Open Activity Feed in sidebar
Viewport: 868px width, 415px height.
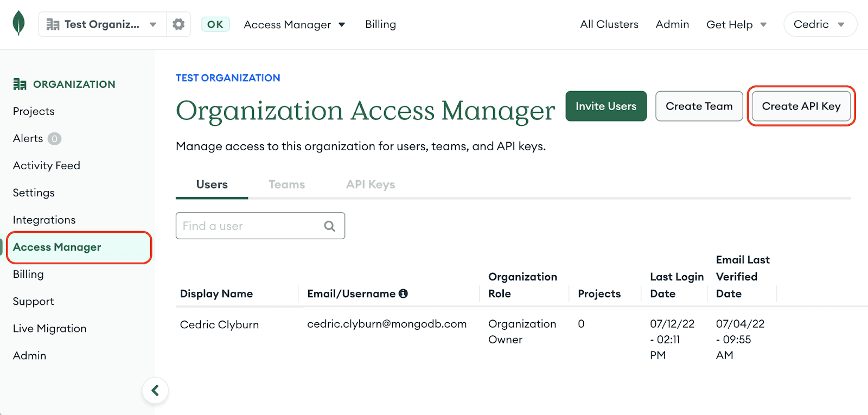pos(47,165)
